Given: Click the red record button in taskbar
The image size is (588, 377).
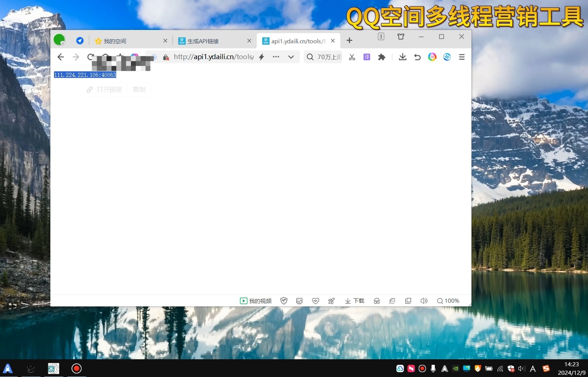Looking at the screenshot, I should 76,369.
